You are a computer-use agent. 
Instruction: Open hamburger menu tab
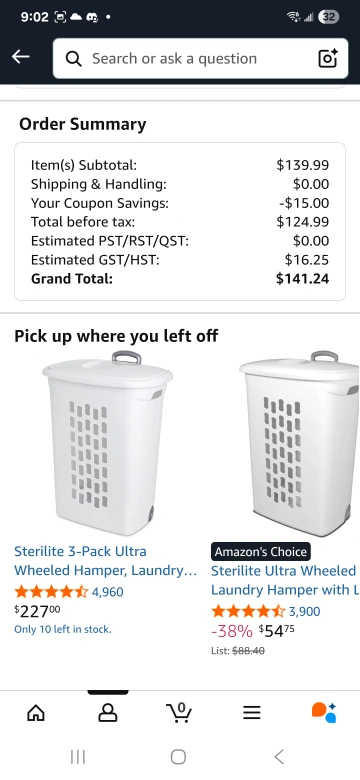(252, 713)
